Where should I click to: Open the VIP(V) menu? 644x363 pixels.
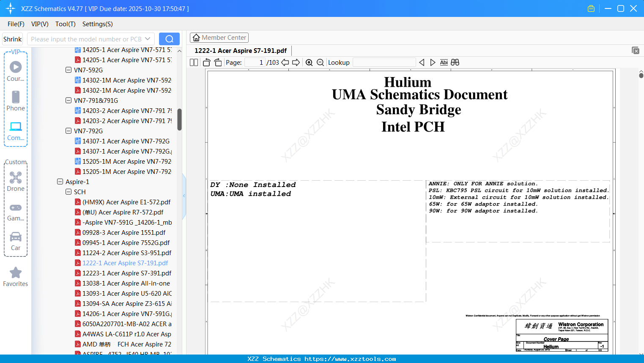[40, 24]
